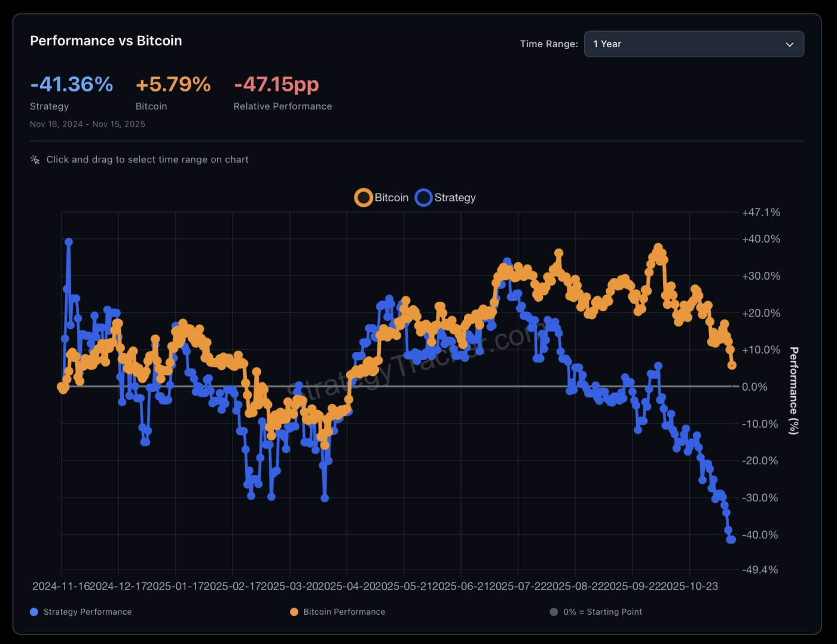Click the Nov 16, 2024 date range text
837x644 pixels.
[x=87, y=124]
